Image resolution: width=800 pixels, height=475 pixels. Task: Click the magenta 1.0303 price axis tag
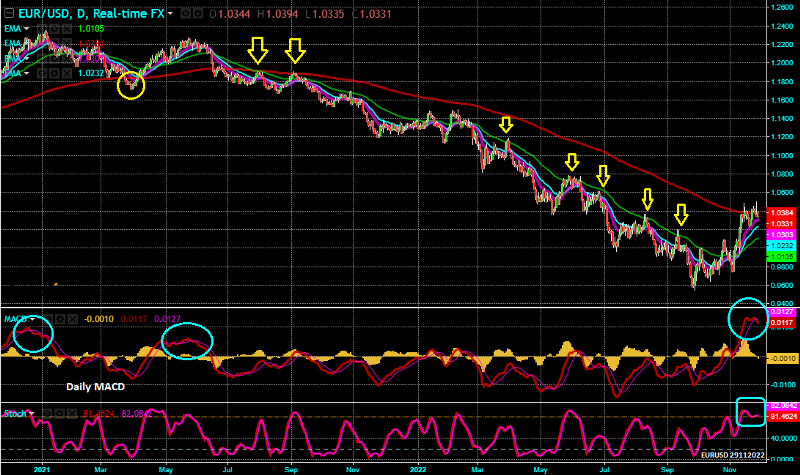(781, 235)
